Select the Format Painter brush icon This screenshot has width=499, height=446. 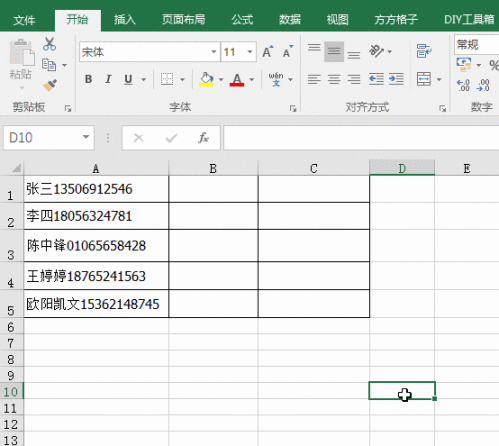click(x=50, y=85)
